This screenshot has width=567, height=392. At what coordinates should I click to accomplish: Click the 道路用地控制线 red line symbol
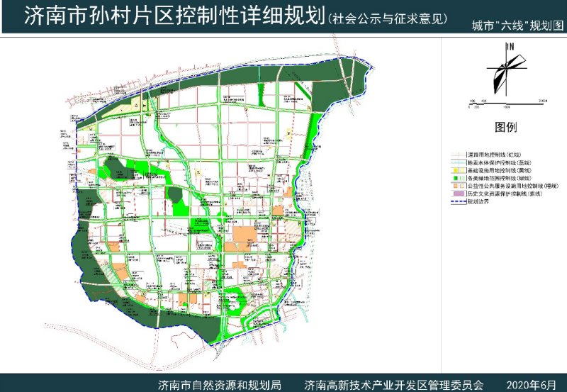point(459,154)
